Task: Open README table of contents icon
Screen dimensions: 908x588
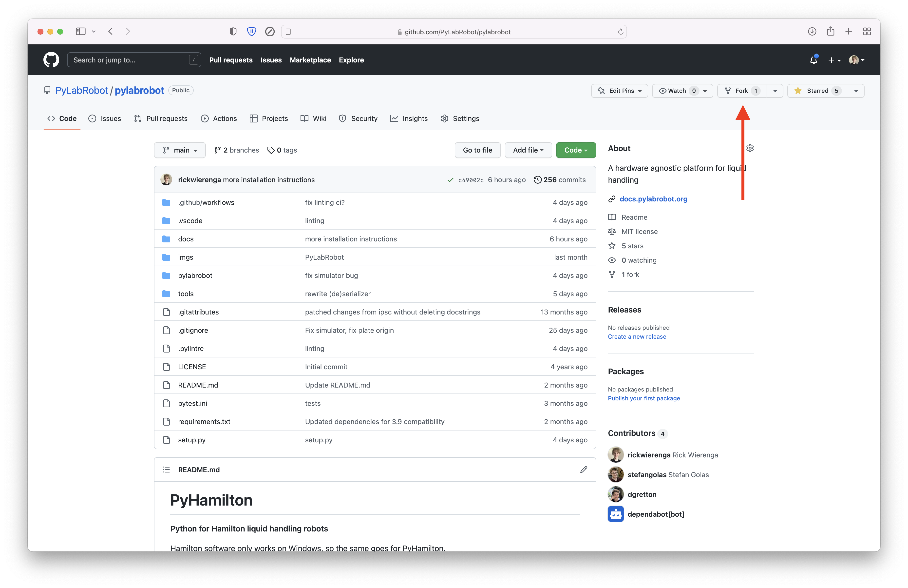Action: [166, 469]
